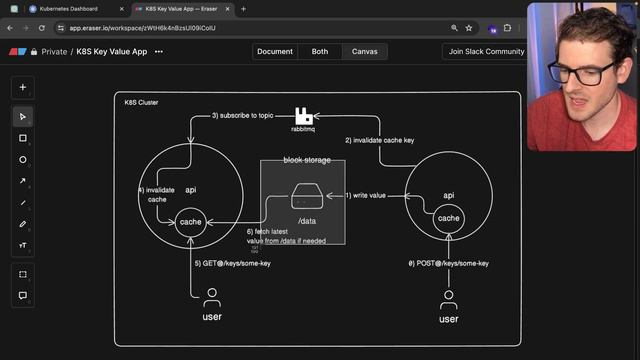Select the text tool
Image resolution: width=640 pixels, height=360 pixels.
pos(23,245)
